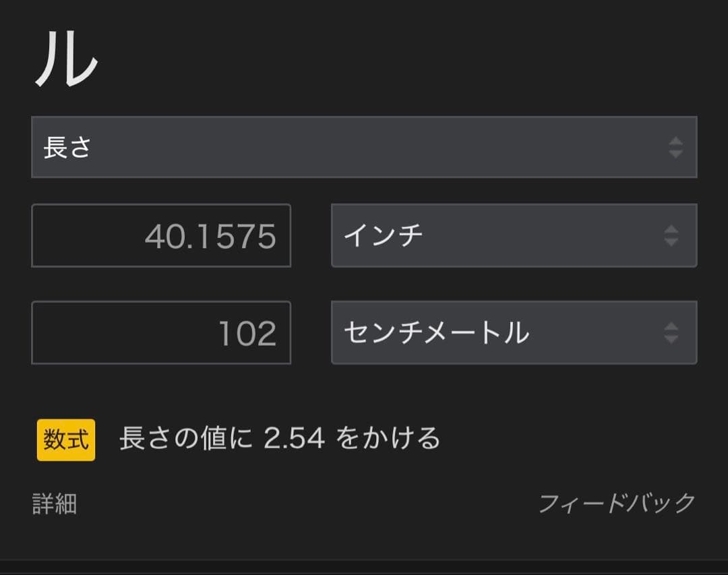The image size is (728, 575).
Task: Open the センチメートル unit dropdown
Action: (x=512, y=332)
